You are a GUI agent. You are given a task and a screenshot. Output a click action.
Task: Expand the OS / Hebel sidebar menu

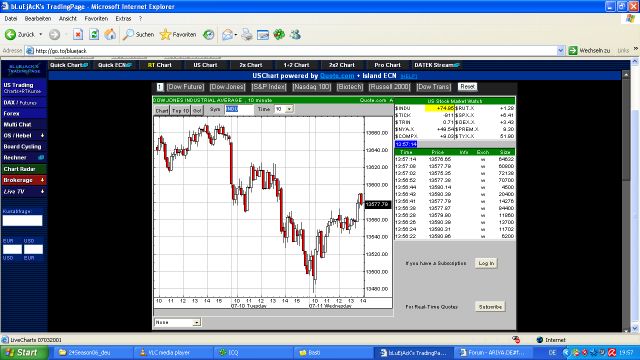pyautogui.click(x=42, y=136)
